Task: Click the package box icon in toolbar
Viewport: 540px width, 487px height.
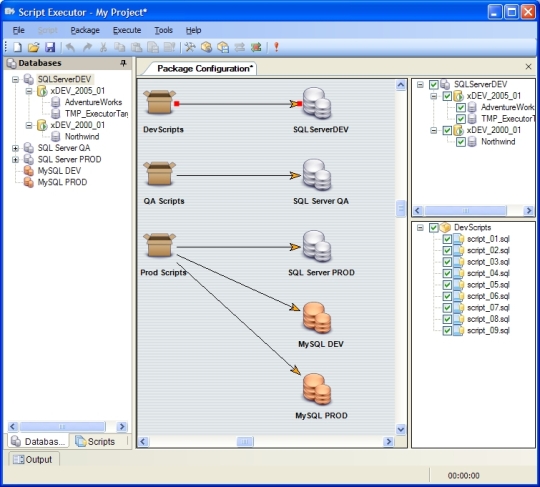Action: 206,47
